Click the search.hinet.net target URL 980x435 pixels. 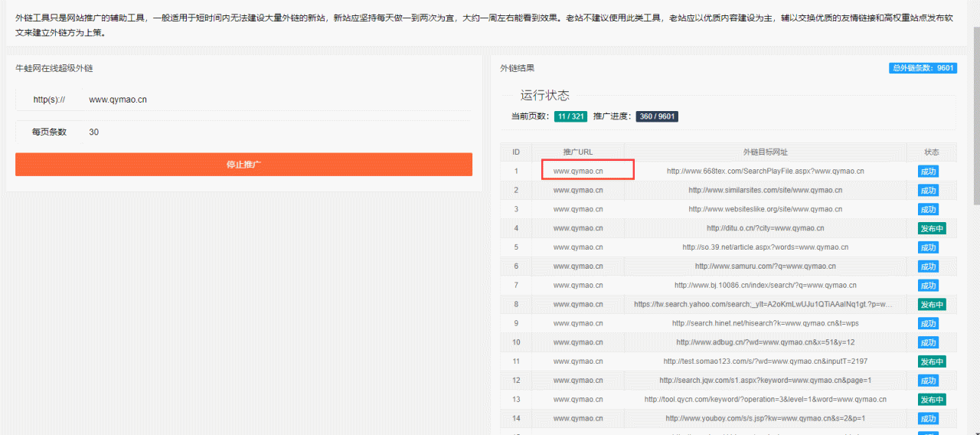[x=765, y=323]
